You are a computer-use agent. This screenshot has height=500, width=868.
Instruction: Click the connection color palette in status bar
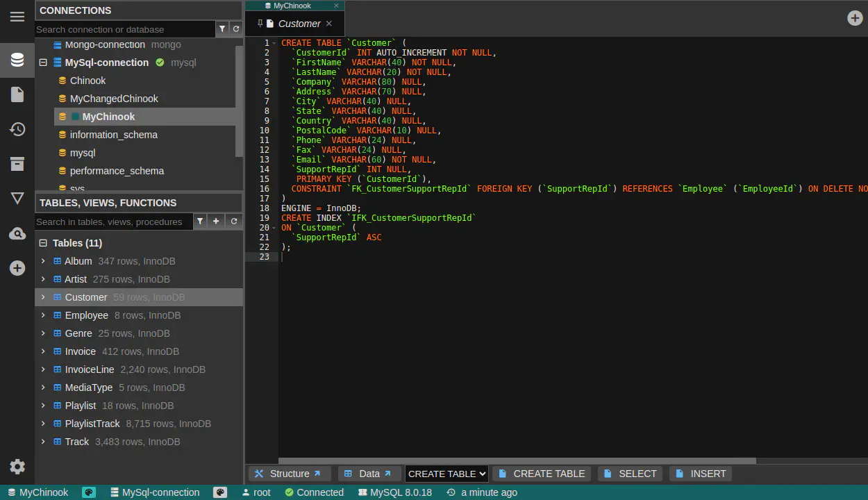click(220, 492)
